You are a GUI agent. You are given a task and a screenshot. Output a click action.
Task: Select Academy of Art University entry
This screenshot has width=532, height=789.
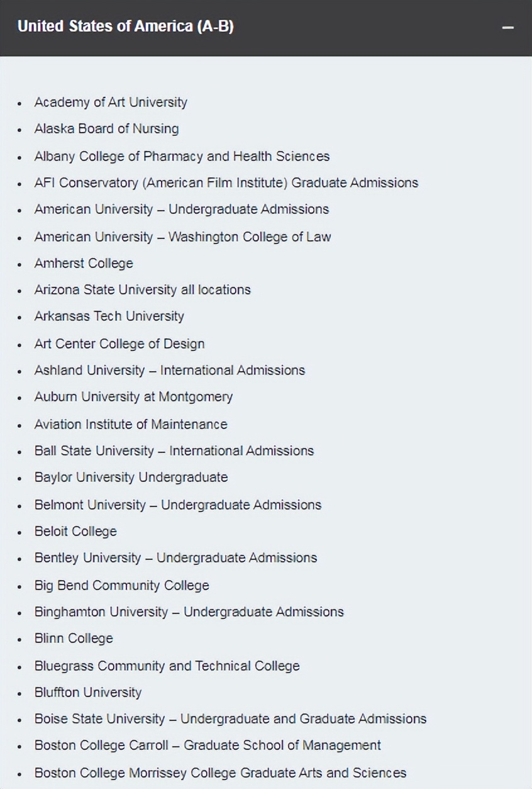111,102
